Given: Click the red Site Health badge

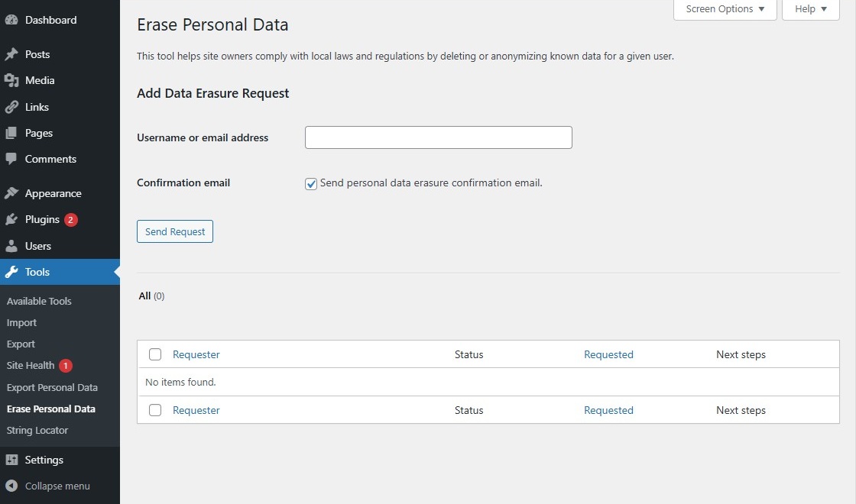Looking at the screenshot, I should point(66,366).
